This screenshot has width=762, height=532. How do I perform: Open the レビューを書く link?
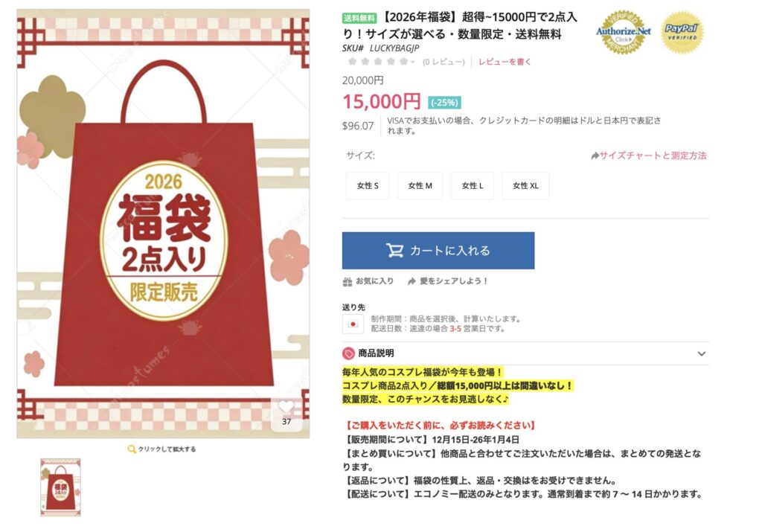505,62
